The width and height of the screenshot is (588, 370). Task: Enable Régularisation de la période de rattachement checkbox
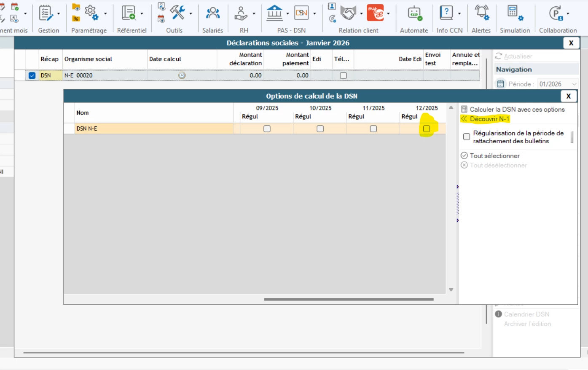pyautogui.click(x=467, y=137)
